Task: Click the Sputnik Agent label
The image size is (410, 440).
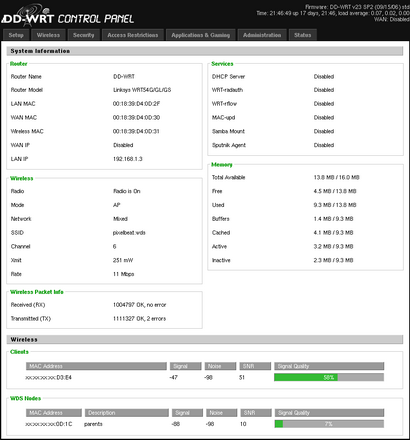Action: pos(229,145)
